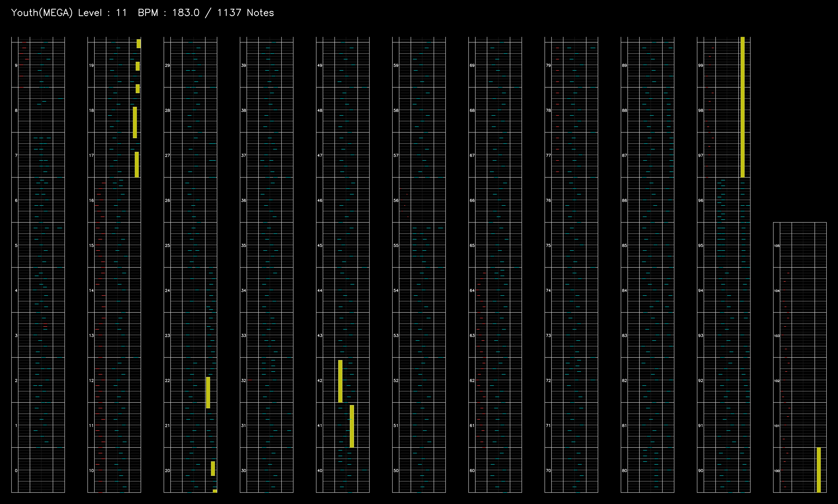Viewport: 838px width, 504px height.
Task: Click the measure "45" label
Action: tap(320, 245)
